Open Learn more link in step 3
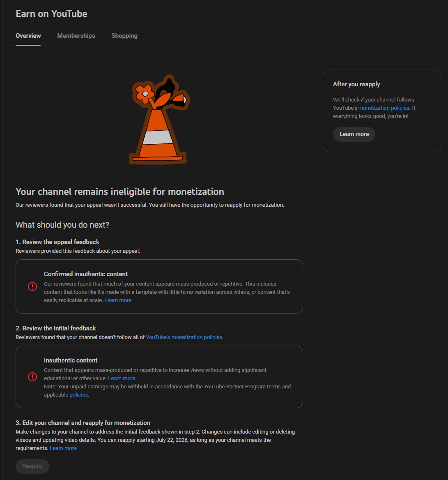Viewport: 448px width, 480px height. point(63,448)
